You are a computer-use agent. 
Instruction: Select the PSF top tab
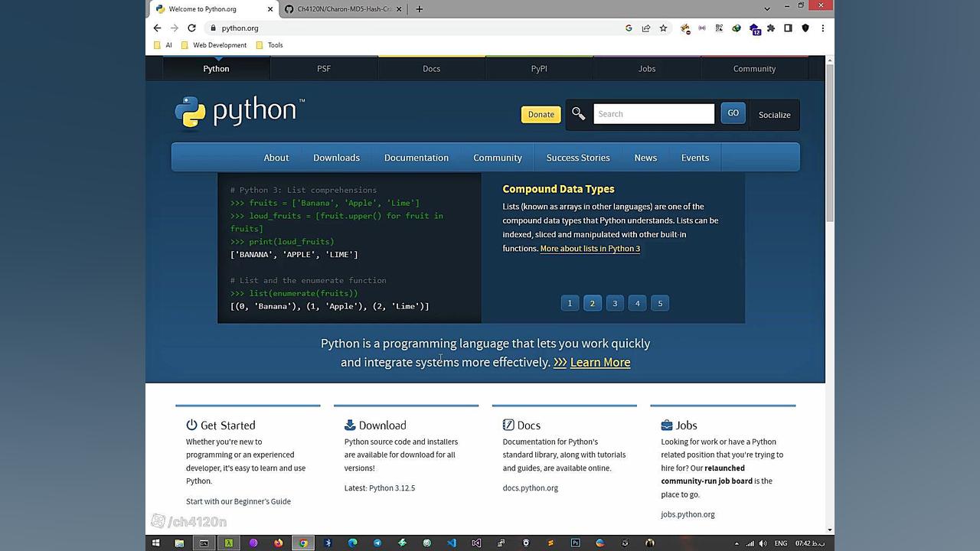tap(324, 68)
